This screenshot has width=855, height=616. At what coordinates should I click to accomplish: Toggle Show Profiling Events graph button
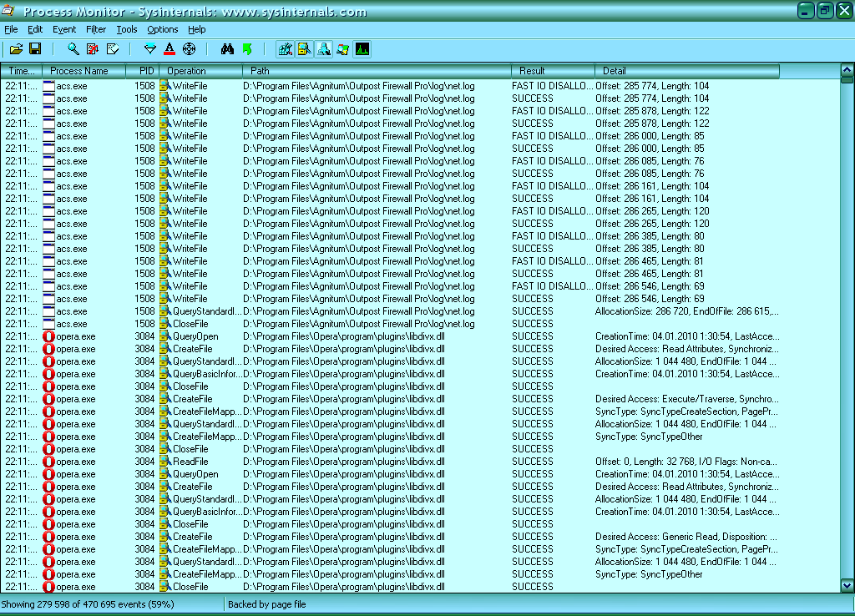[362, 49]
